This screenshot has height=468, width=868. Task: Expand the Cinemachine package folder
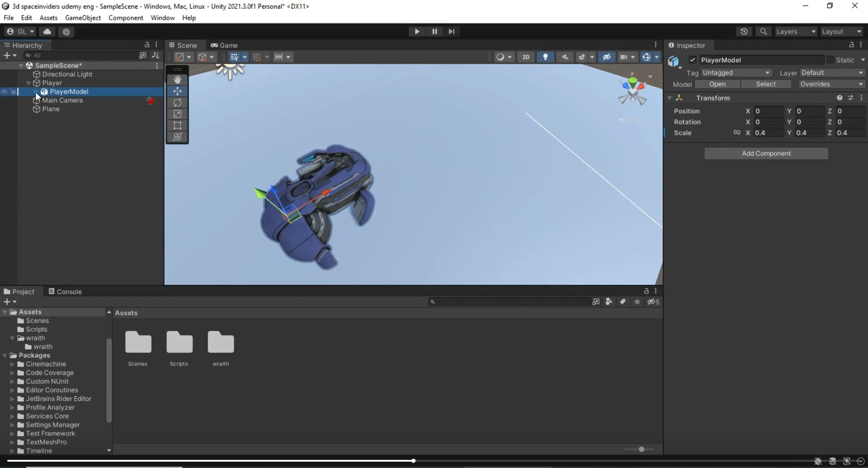(12, 364)
